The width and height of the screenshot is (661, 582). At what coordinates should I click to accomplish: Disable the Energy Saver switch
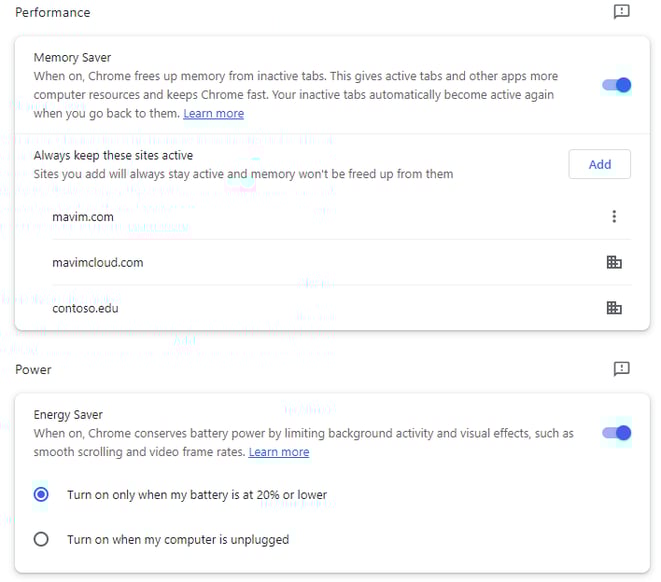tap(616, 433)
